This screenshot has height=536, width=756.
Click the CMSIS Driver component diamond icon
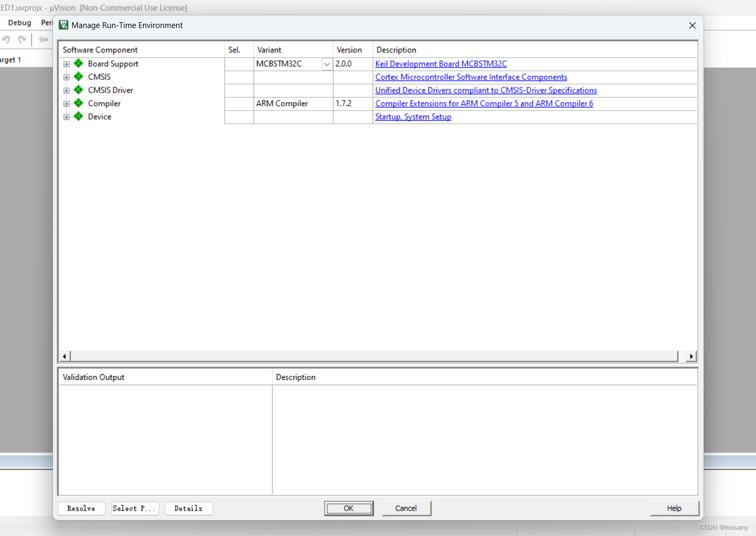tap(78, 90)
